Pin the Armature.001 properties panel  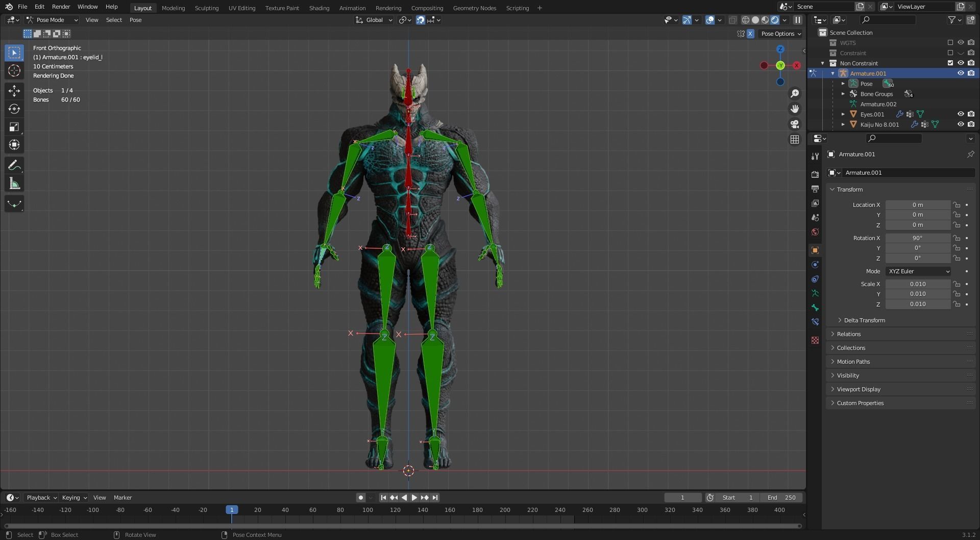pyautogui.click(x=970, y=154)
